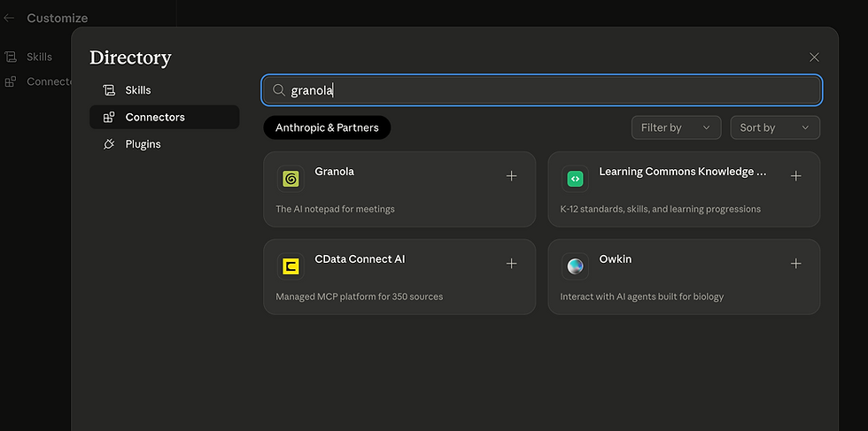Click the Learning Commons Knowledge logo icon

point(575,178)
